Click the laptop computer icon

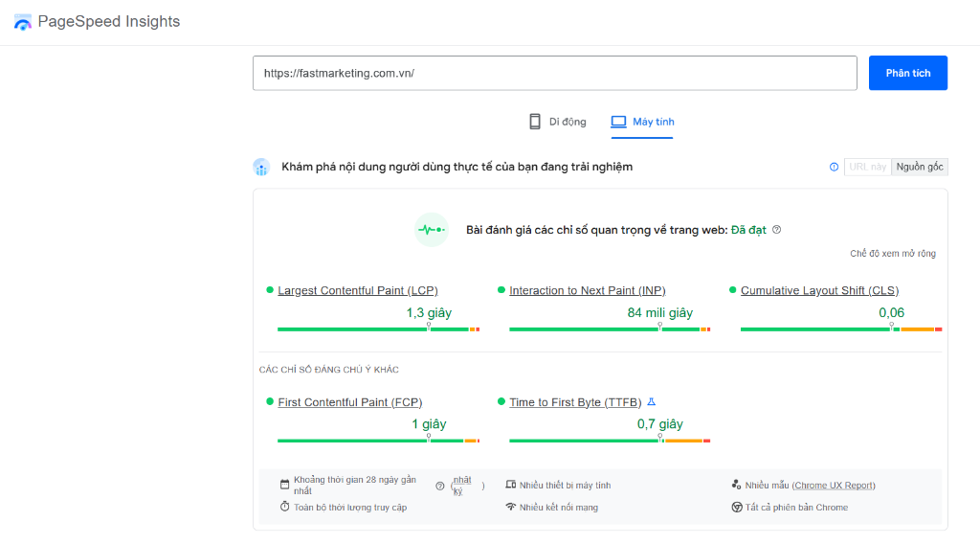(x=618, y=122)
